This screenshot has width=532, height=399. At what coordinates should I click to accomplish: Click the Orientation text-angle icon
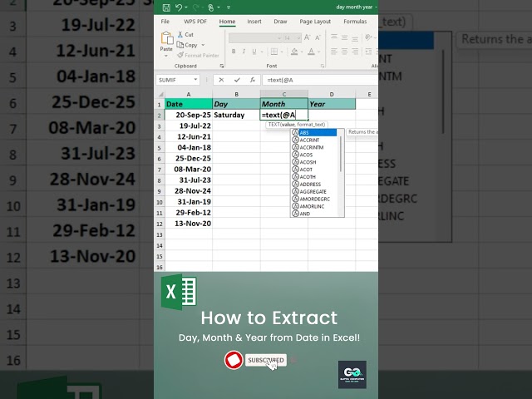368,37
